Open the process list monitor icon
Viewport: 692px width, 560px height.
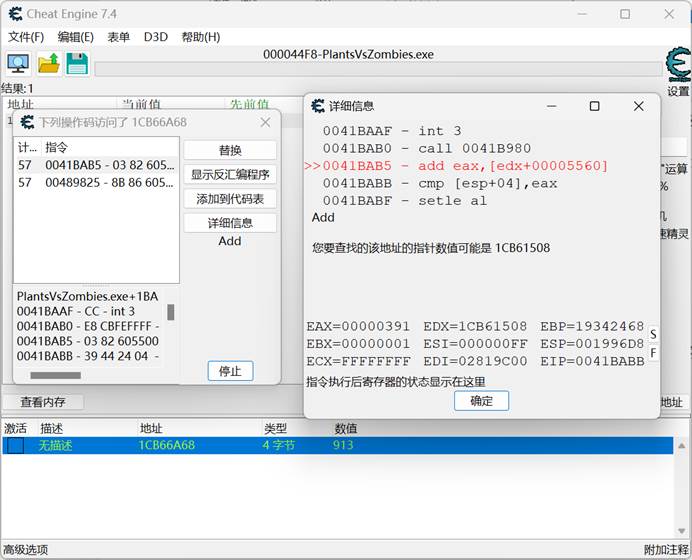tap(18, 64)
